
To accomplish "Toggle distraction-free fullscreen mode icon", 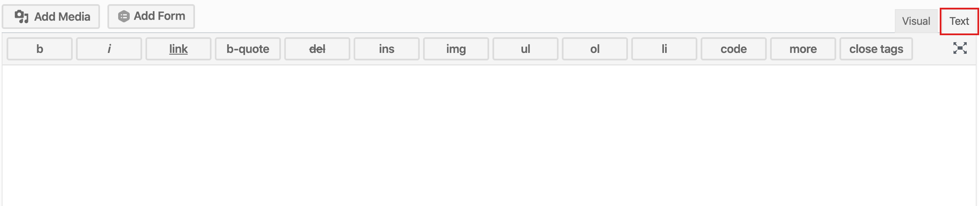I will [960, 48].
